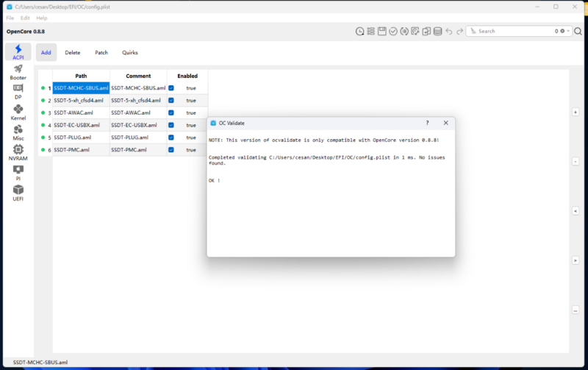
Task: Select the Enabled column header
Action: [187, 76]
